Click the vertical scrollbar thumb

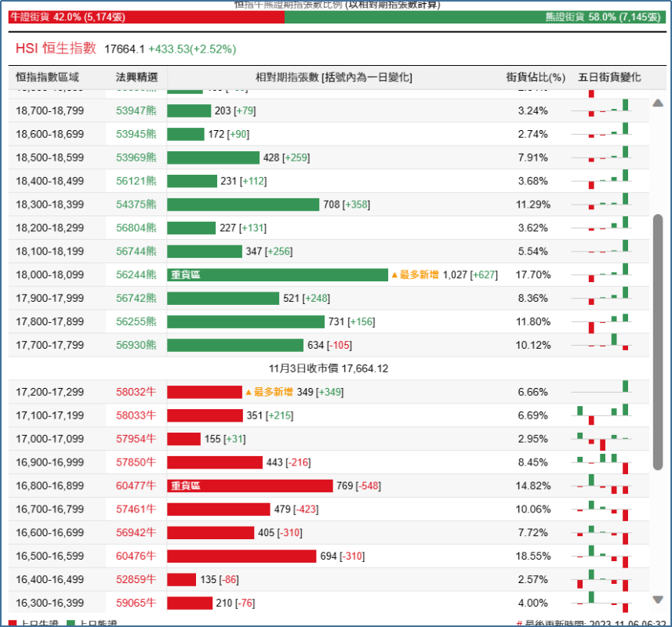click(658, 342)
